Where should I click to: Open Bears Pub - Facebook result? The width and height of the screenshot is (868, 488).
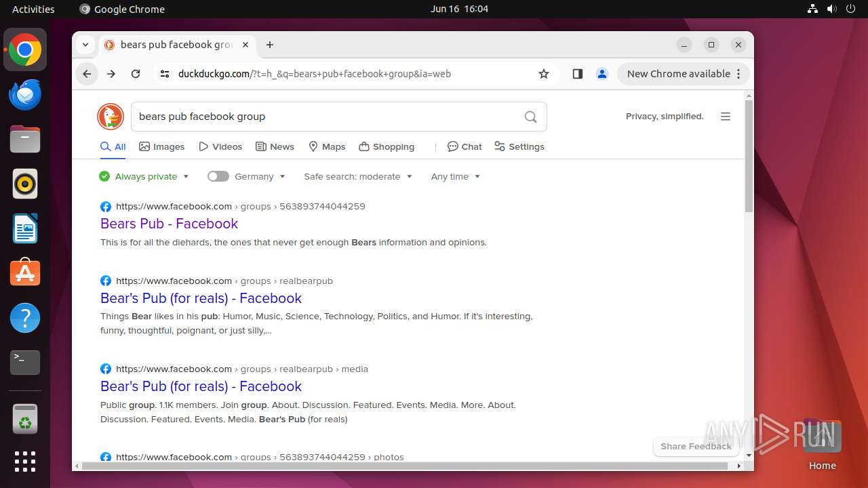pos(169,224)
